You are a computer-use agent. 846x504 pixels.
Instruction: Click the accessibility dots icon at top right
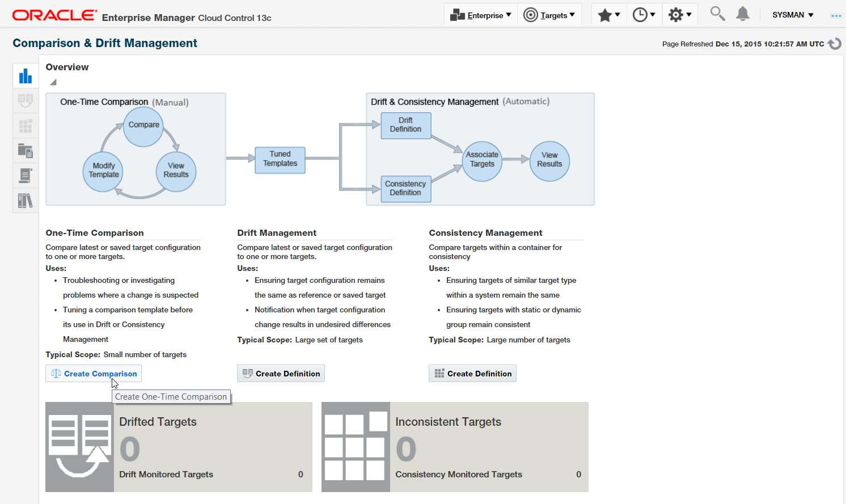pyautogui.click(x=836, y=15)
